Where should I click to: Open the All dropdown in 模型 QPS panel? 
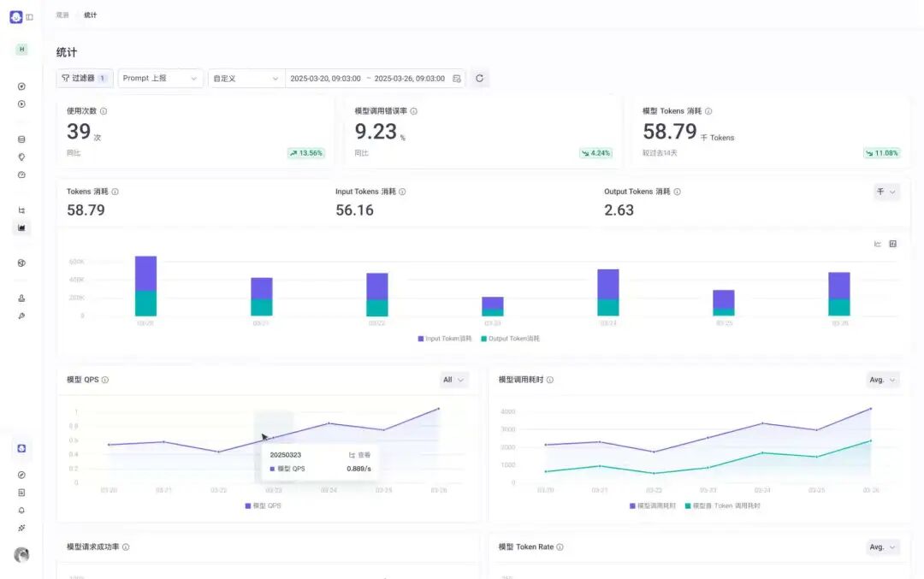453,380
